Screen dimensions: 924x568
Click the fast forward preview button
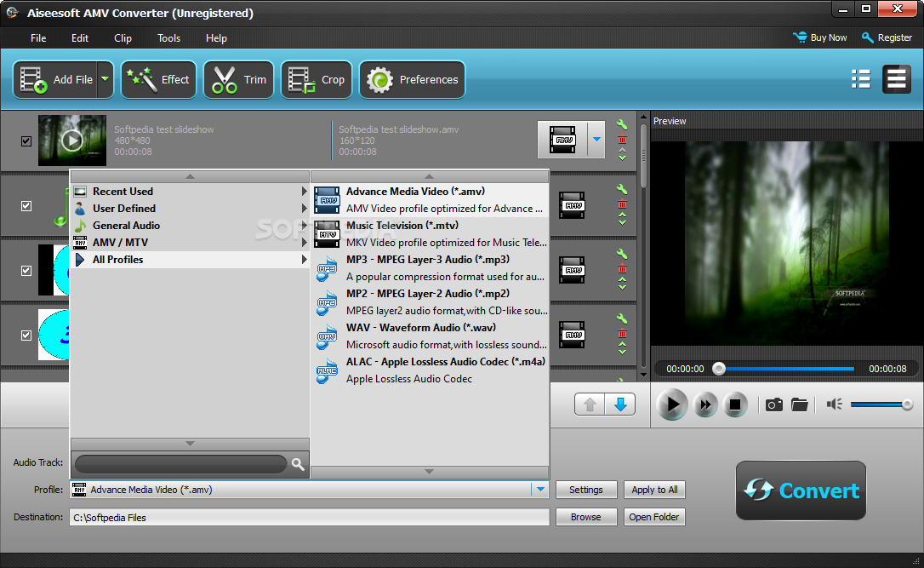704,404
